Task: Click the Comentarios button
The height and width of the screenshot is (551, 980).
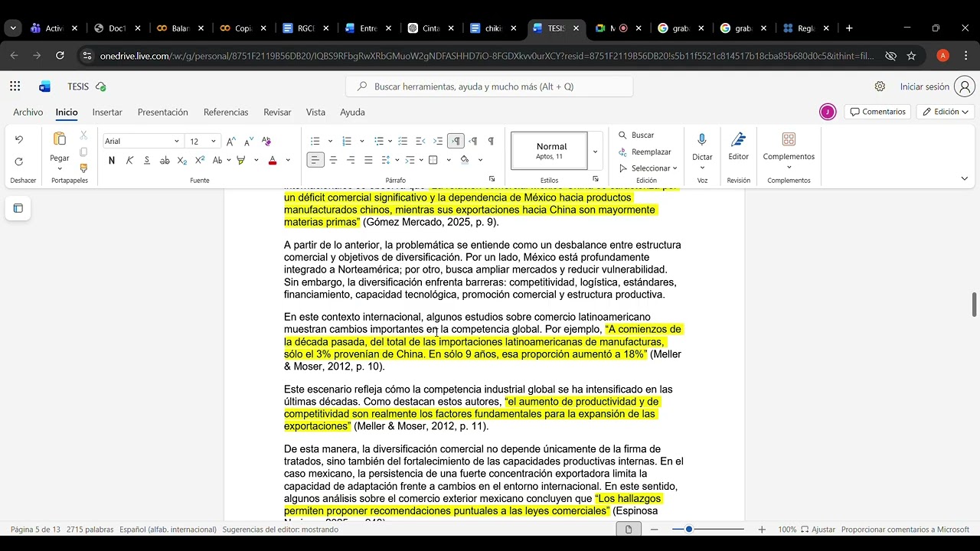Action: (x=877, y=112)
